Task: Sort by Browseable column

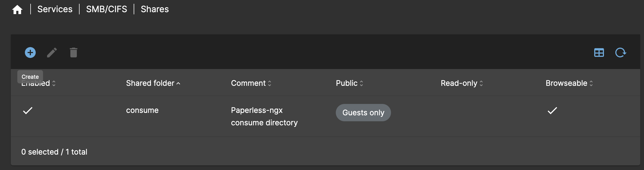Action: (569, 83)
